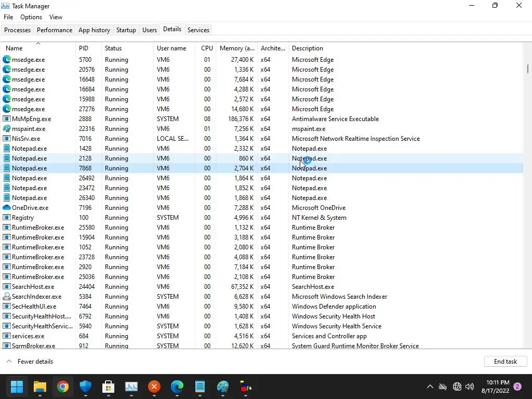Screen dimensions: 532x399
Task: Click the network globe tray icon
Action: 457,387
